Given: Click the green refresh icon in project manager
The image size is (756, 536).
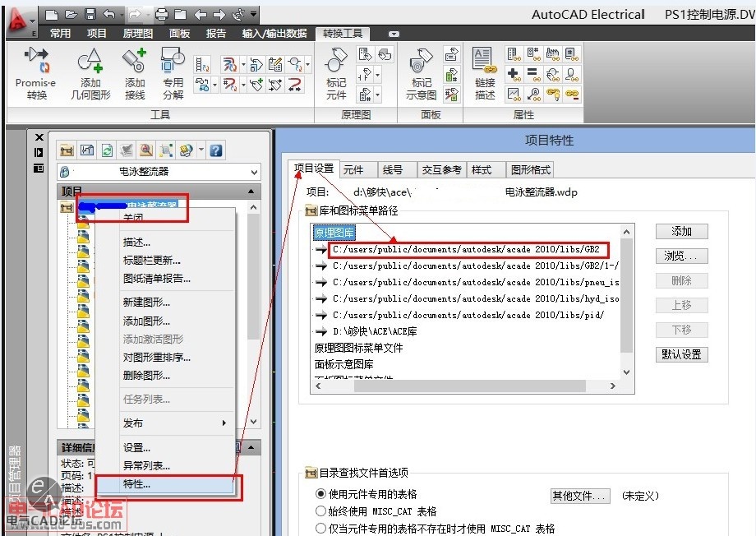Looking at the screenshot, I should [x=107, y=150].
